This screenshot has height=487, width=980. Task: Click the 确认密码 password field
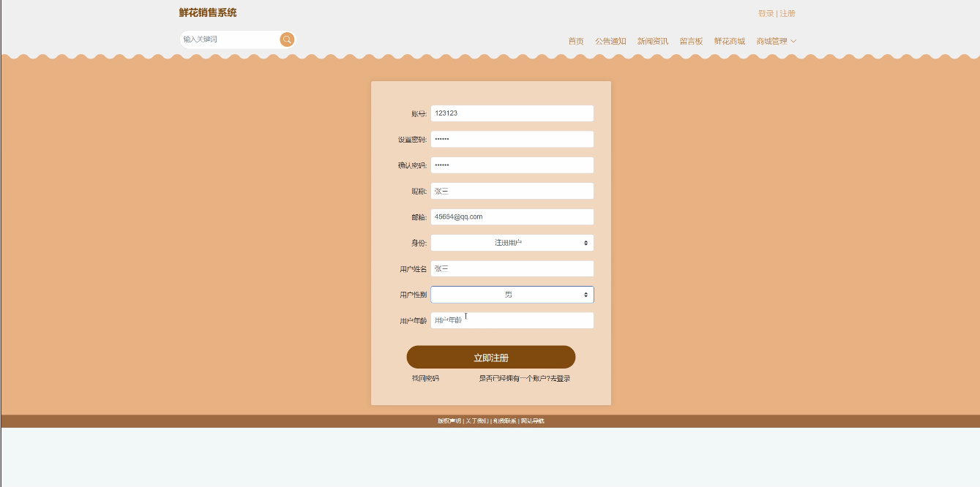512,165
